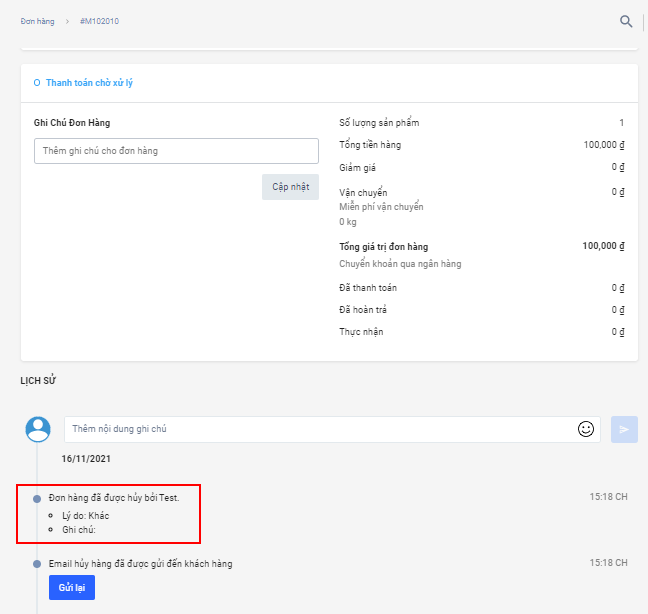
Task: Click timeline dot for cancellation email entry
Action: coord(37,564)
